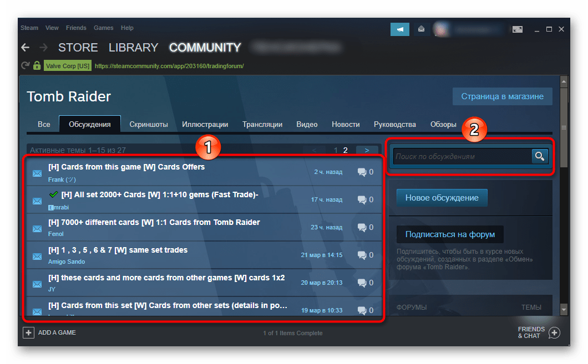Click ADD A GAME label
The height and width of the screenshot is (364, 588).
(x=57, y=332)
